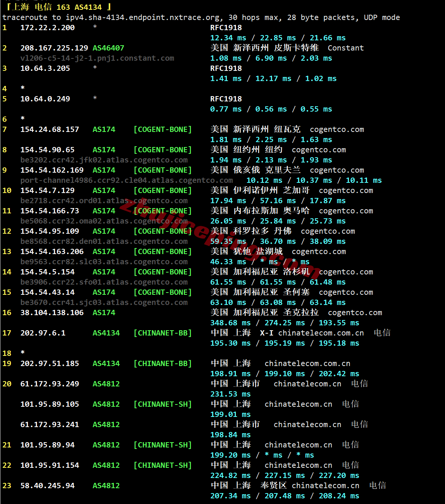
Task: Select hostname be3906.ccr22.sfo01.atlas.cogentco.com
Action: (x=104, y=282)
